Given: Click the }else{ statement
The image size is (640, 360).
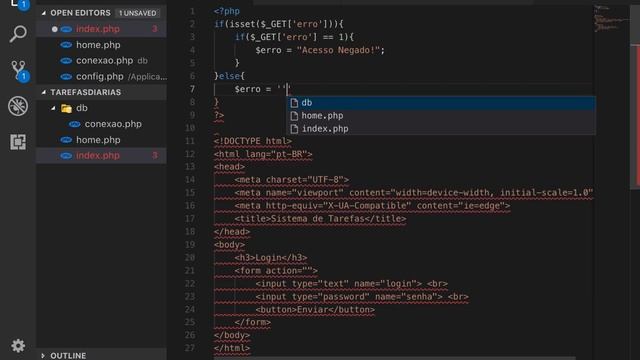Looking at the screenshot, I should (x=229, y=76).
